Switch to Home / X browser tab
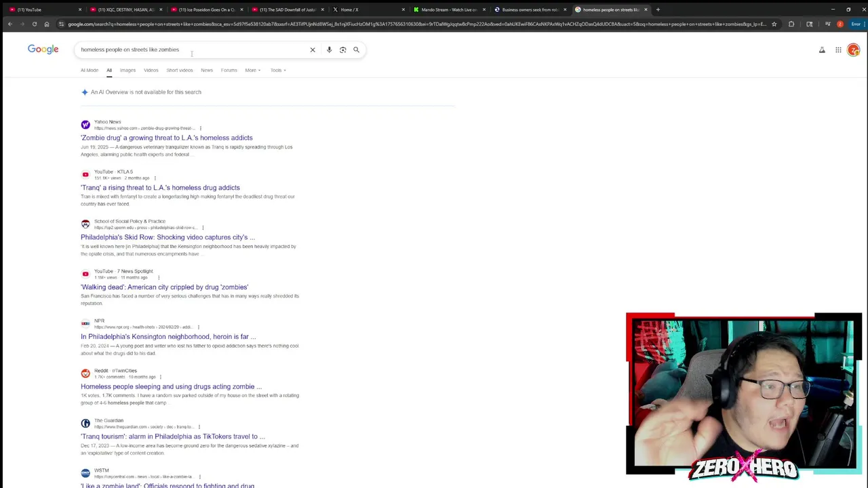This screenshot has width=868, height=488. coord(368,9)
